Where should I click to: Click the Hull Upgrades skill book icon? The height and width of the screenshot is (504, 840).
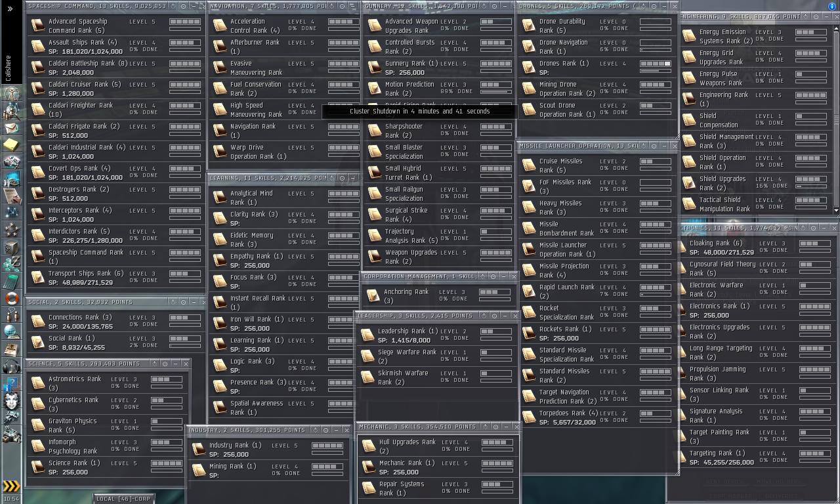click(369, 446)
